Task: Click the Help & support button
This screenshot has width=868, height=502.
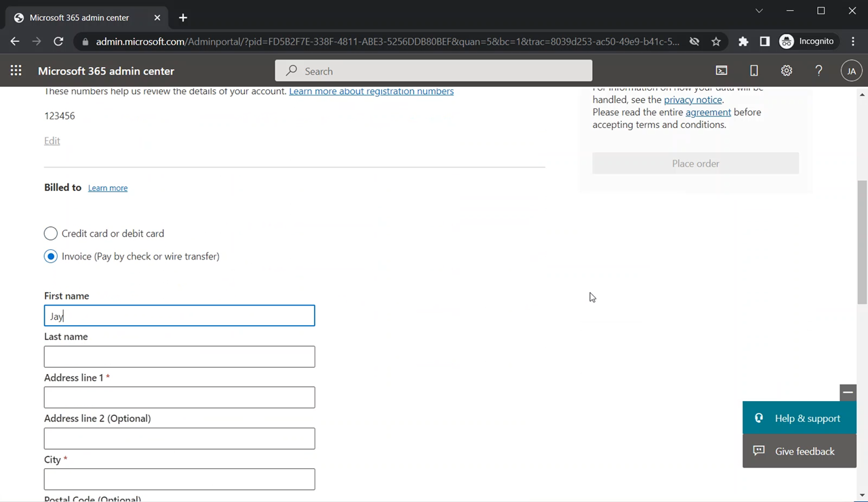Action: (799, 419)
